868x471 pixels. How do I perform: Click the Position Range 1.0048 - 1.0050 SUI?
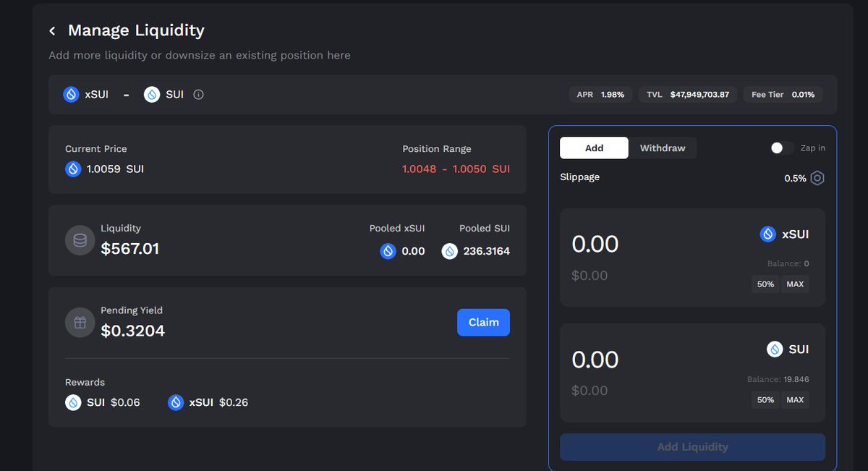tap(456, 169)
